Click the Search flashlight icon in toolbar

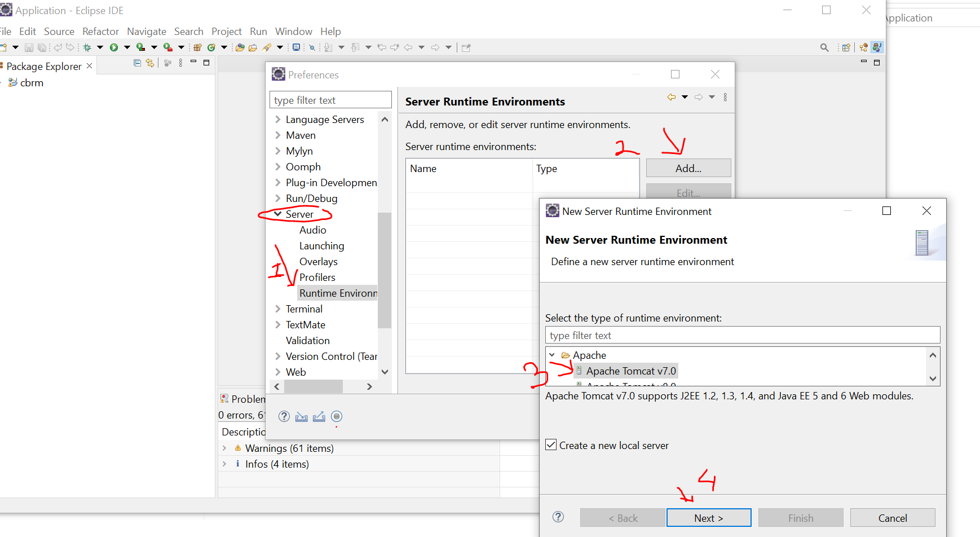tap(267, 47)
